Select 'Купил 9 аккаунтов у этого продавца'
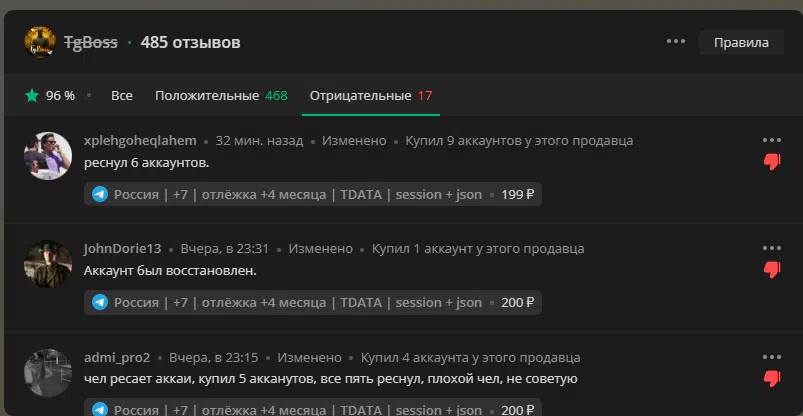The image size is (803, 416). pyautogui.click(x=519, y=141)
